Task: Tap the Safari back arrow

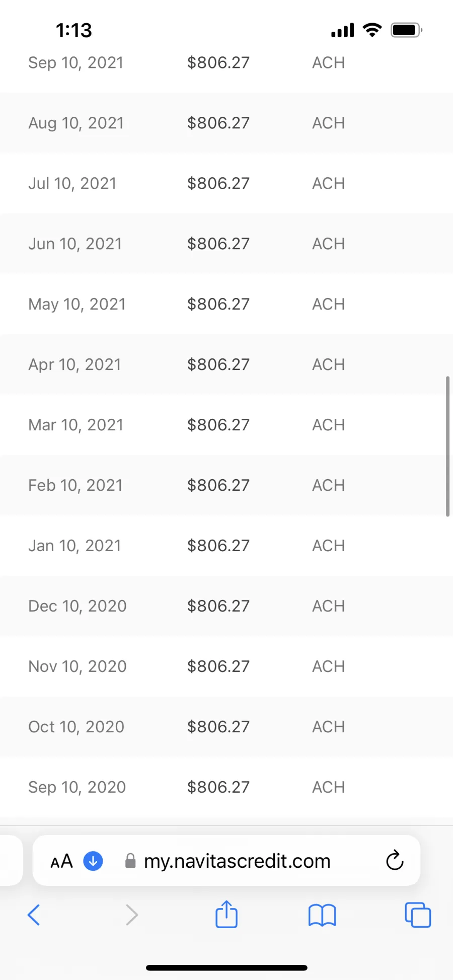Action: [x=34, y=915]
